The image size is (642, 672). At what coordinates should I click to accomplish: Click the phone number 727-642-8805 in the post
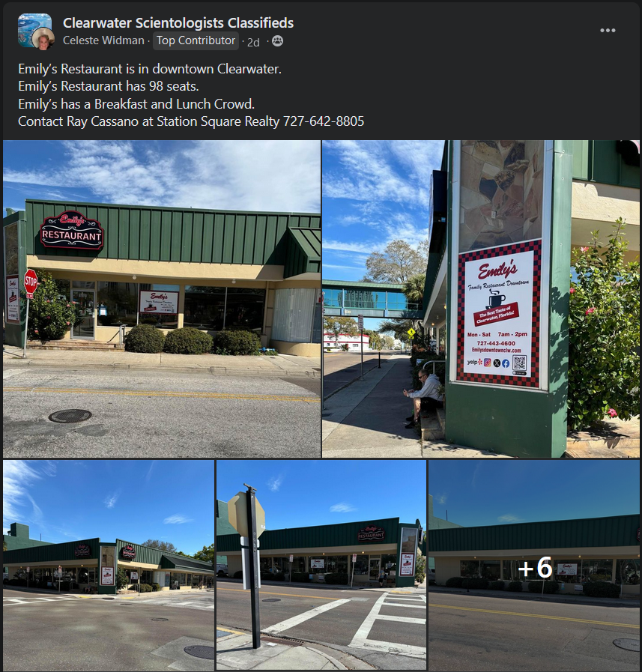point(324,121)
